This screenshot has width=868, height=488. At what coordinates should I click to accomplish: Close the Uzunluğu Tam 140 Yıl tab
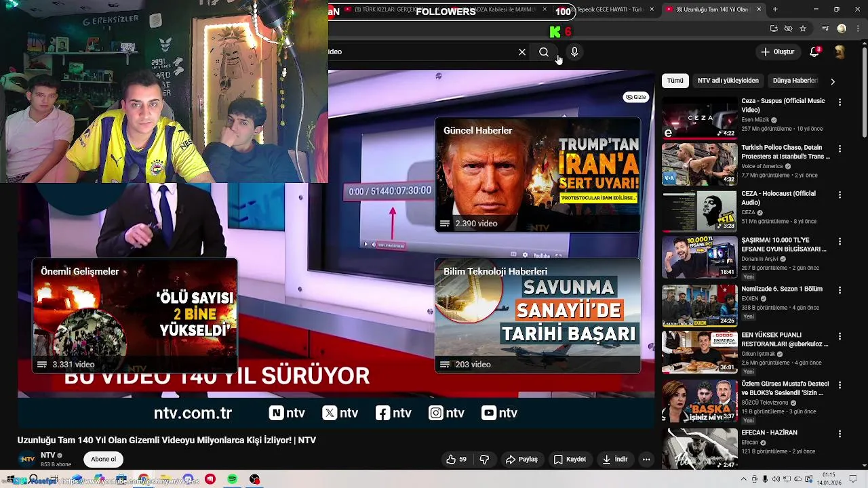tap(759, 9)
